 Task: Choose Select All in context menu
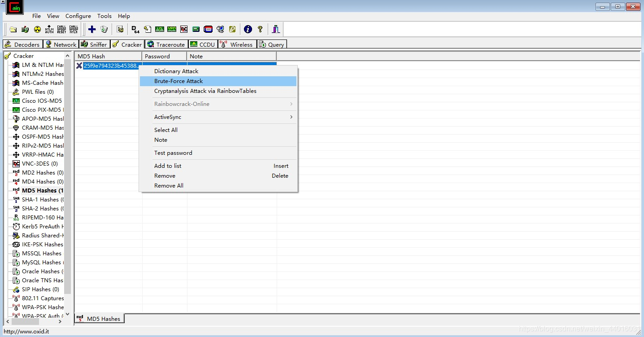(218, 130)
